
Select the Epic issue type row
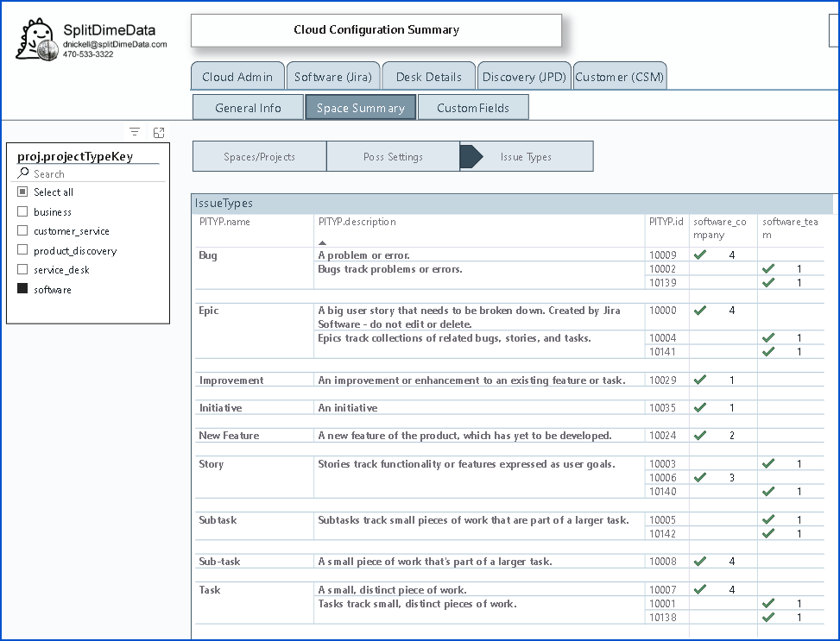click(x=209, y=311)
